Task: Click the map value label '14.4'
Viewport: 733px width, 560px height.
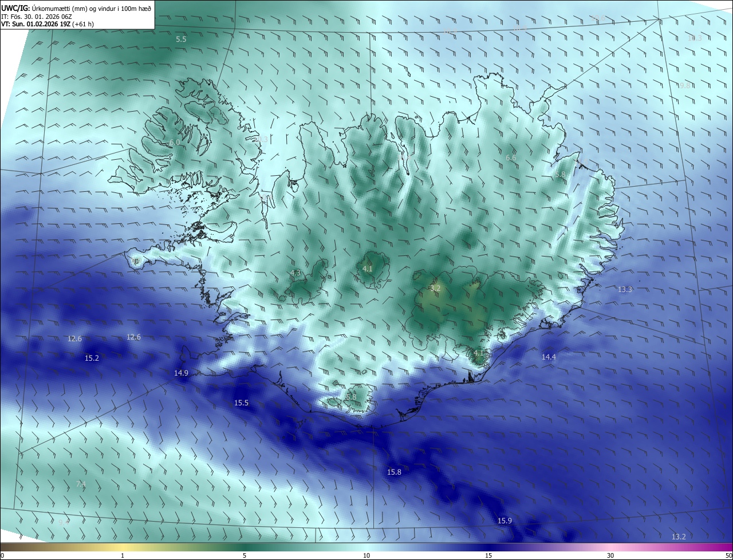Action: click(x=549, y=357)
